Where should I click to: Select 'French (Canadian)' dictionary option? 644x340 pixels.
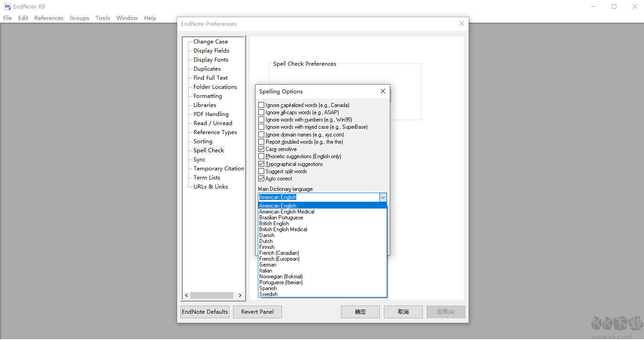pyautogui.click(x=279, y=253)
